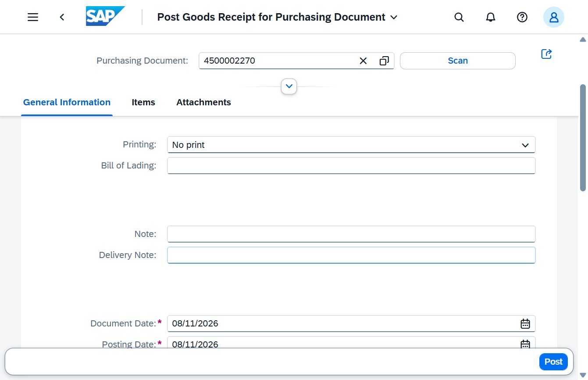
Task: Go back using the back arrow
Action: pyautogui.click(x=62, y=17)
